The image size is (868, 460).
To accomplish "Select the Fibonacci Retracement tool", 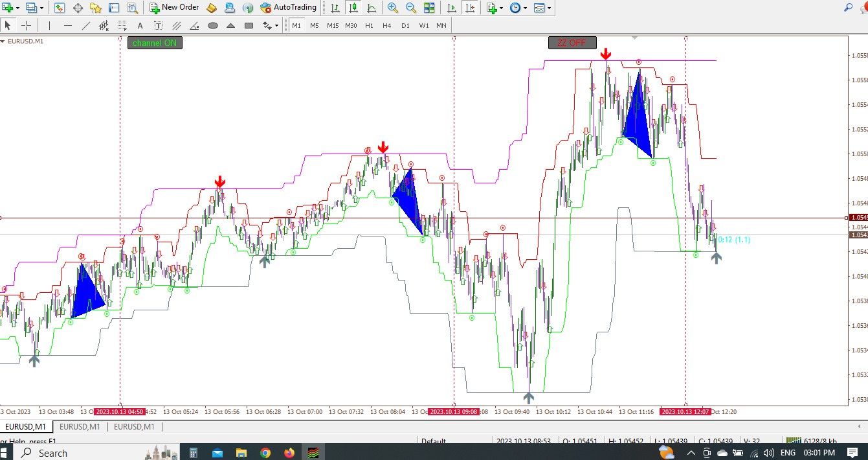I will point(122,25).
